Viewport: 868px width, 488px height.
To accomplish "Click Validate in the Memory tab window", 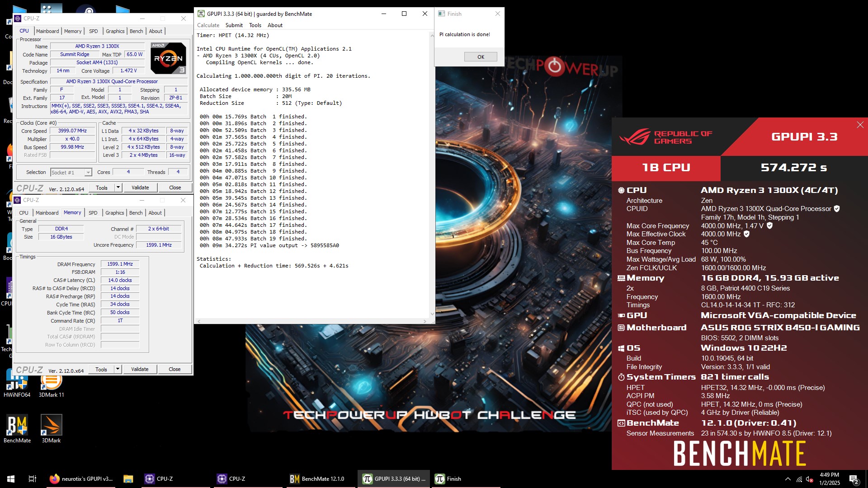I will point(140,369).
